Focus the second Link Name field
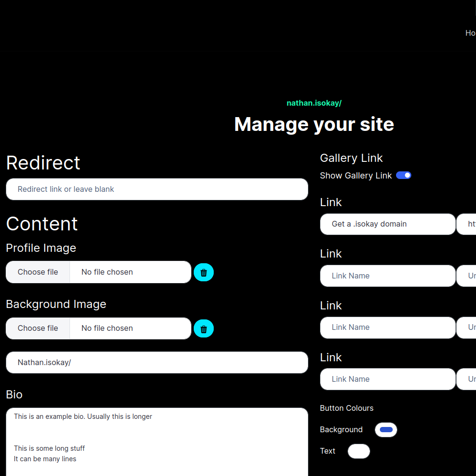 tap(387, 276)
